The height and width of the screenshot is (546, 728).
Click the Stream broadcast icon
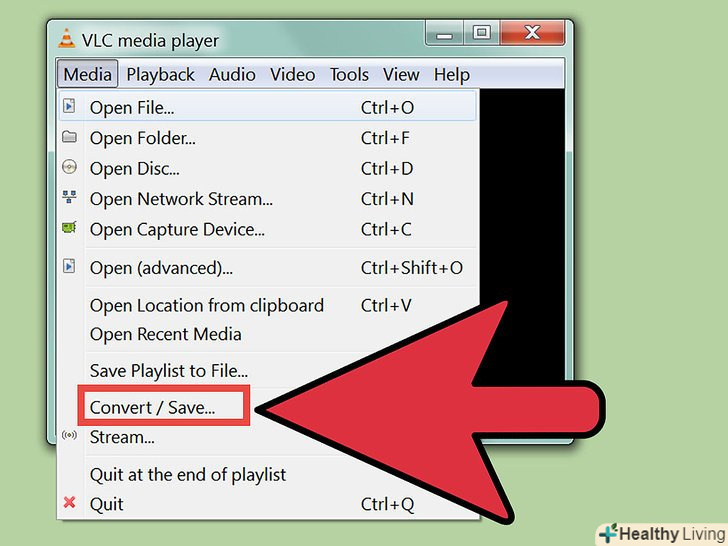tap(69, 435)
